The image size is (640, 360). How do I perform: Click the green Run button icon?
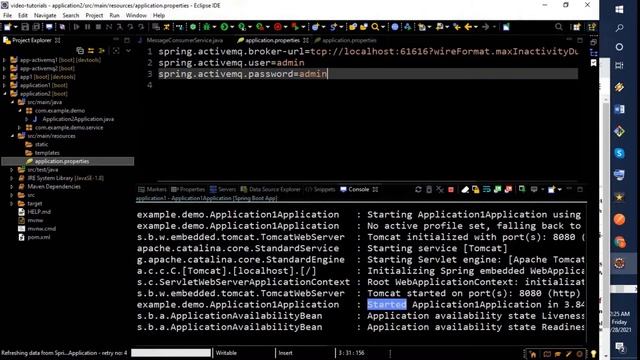(224, 27)
